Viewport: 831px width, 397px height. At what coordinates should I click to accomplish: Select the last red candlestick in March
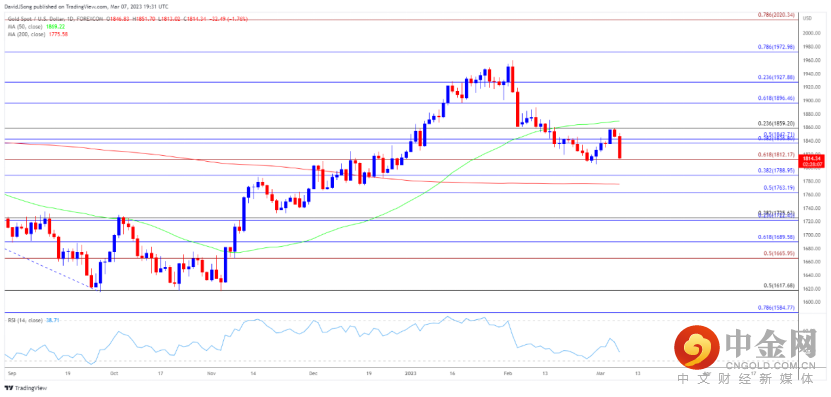620,147
